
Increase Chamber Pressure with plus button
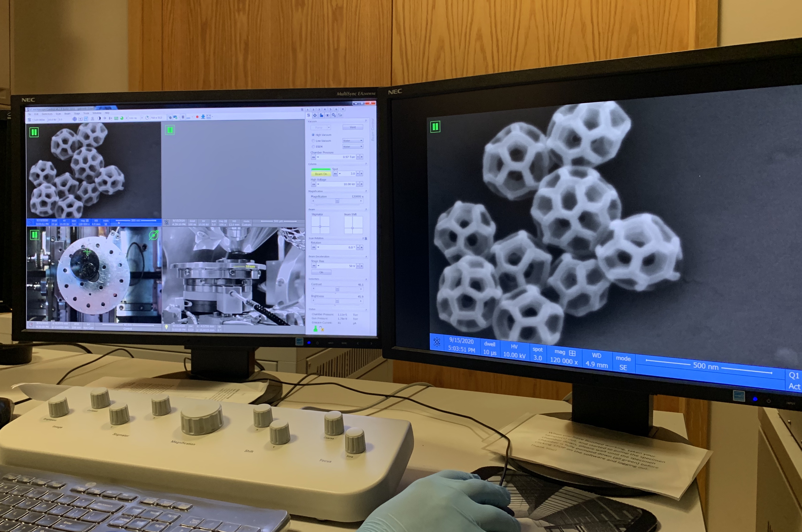click(362, 157)
